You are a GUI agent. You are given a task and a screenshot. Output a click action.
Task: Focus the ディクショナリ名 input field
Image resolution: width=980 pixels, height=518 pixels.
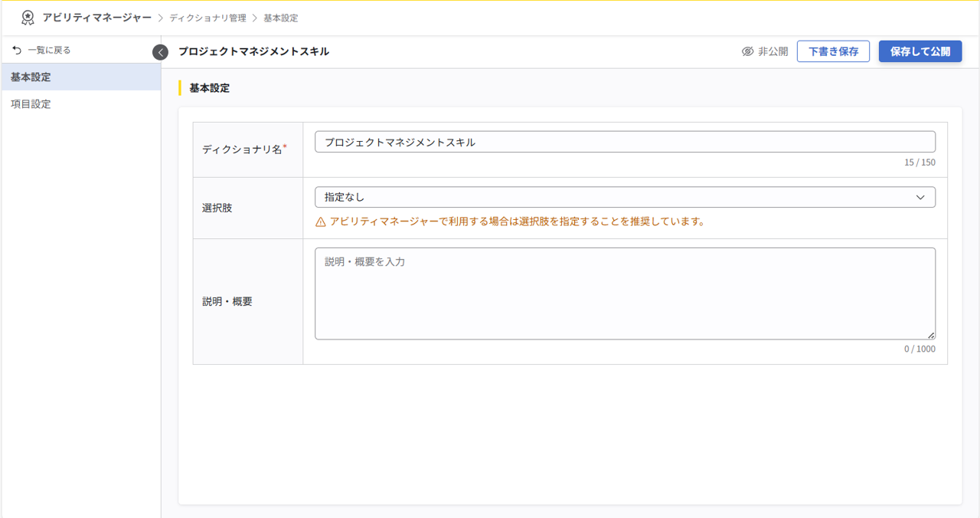coord(625,141)
